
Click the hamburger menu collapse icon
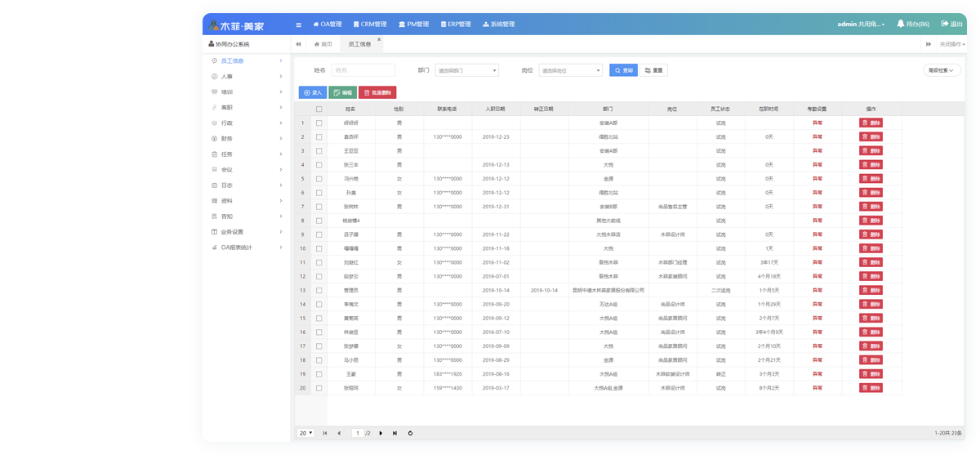[x=299, y=25]
